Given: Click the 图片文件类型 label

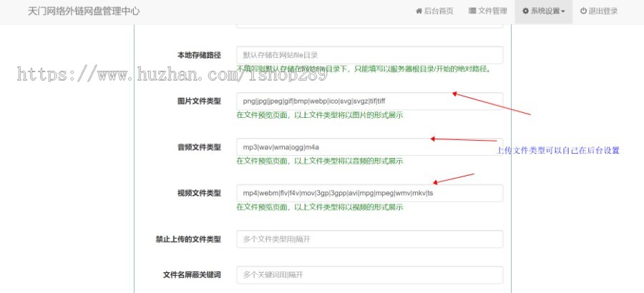Looking at the screenshot, I should pyautogui.click(x=199, y=101).
